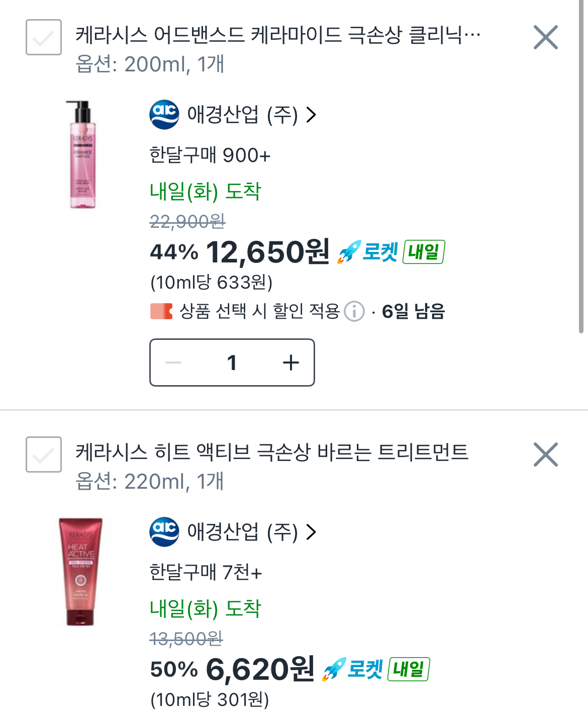Click first 애경산업 brand logo icon

click(x=164, y=115)
